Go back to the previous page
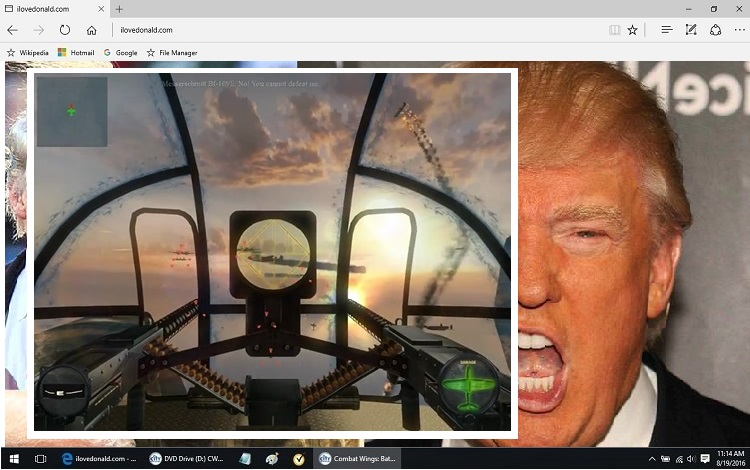 click(x=12, y=30)
